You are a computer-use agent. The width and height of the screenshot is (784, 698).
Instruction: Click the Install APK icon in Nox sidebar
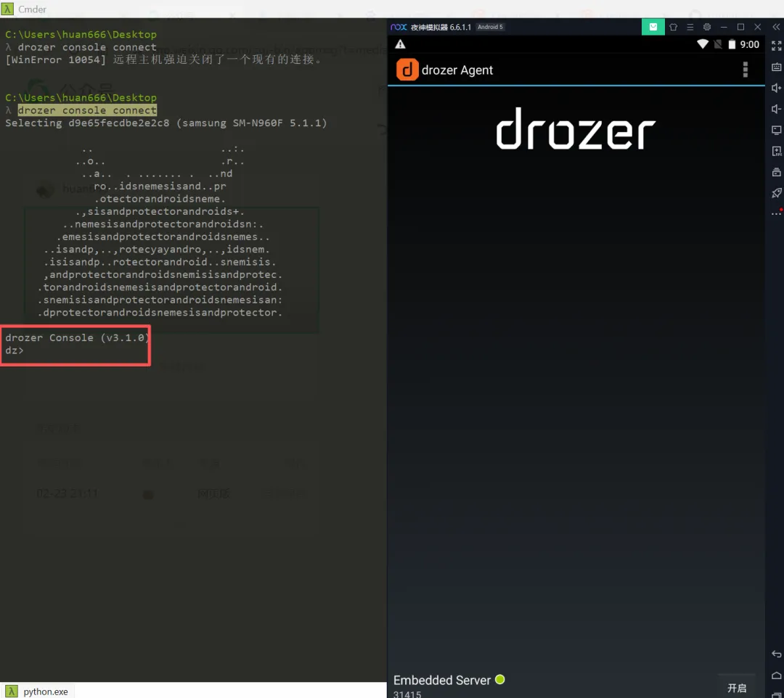coord(776,151)
